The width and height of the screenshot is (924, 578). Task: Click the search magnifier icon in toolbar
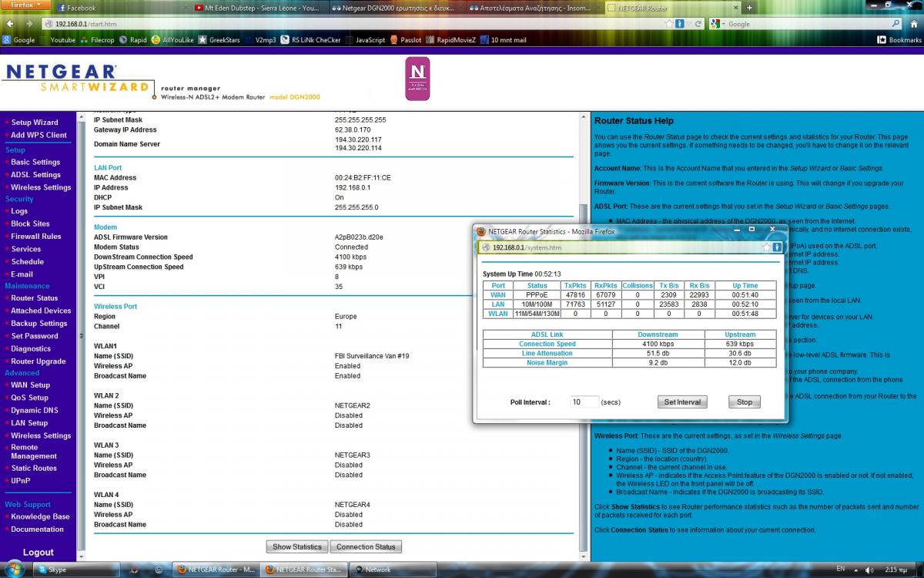(x=896, y=24)
